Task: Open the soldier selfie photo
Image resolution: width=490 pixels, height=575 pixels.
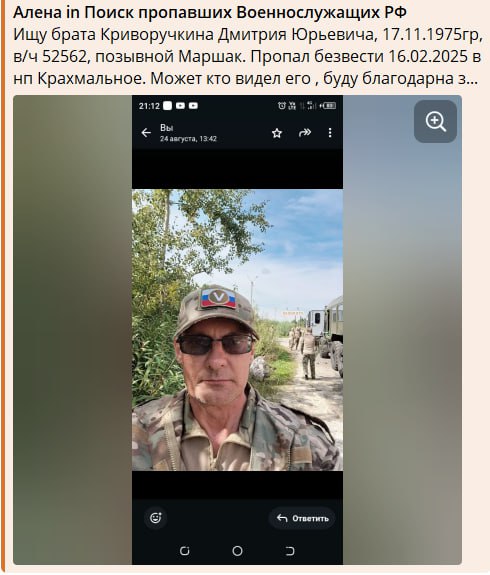Action: (237, 329)
